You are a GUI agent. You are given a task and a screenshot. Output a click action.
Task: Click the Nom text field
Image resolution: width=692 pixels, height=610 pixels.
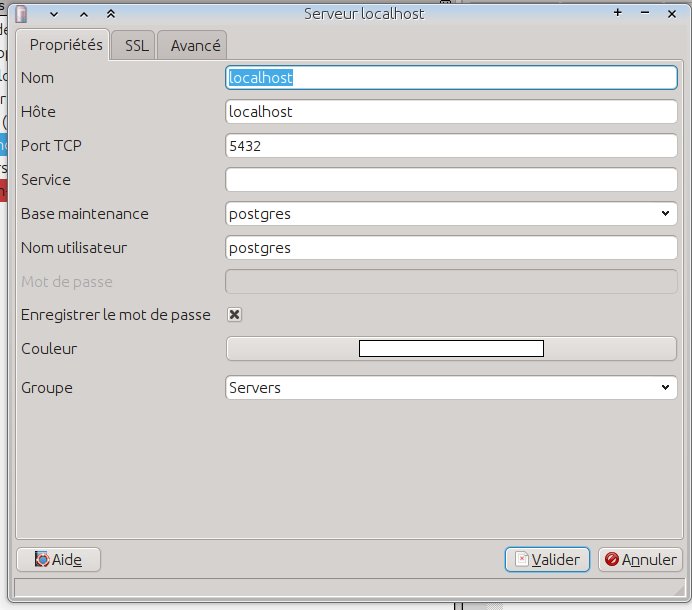pyautogui.click(x=451, y=77)
